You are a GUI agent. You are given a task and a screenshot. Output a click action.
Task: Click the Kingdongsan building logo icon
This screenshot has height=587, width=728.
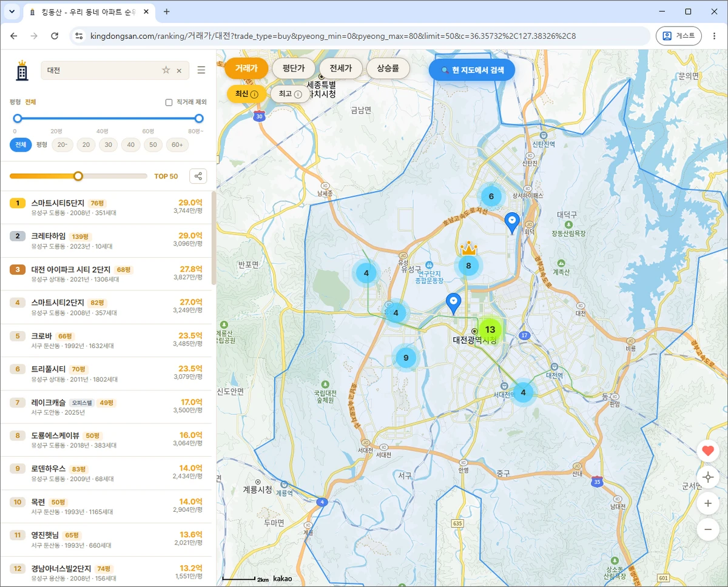point(22,70)
